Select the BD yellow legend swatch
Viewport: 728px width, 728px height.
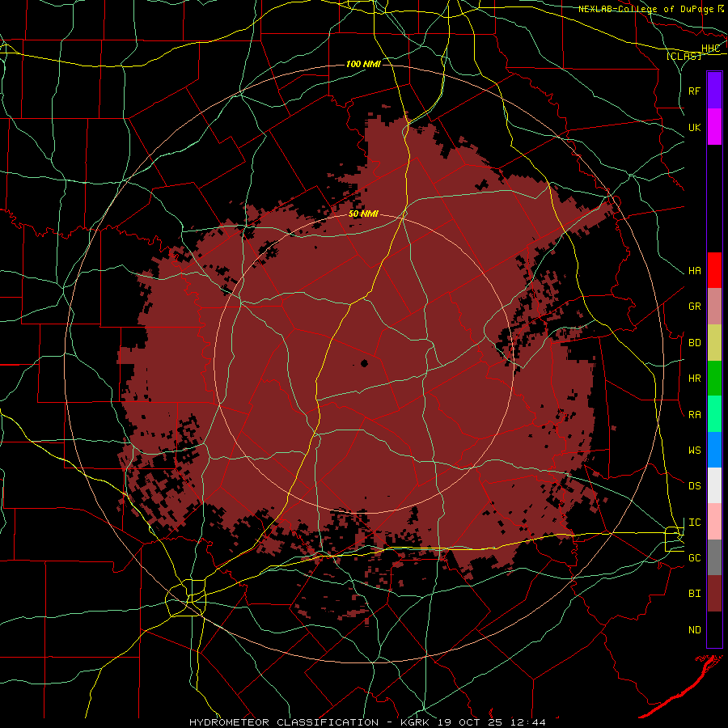714,343
